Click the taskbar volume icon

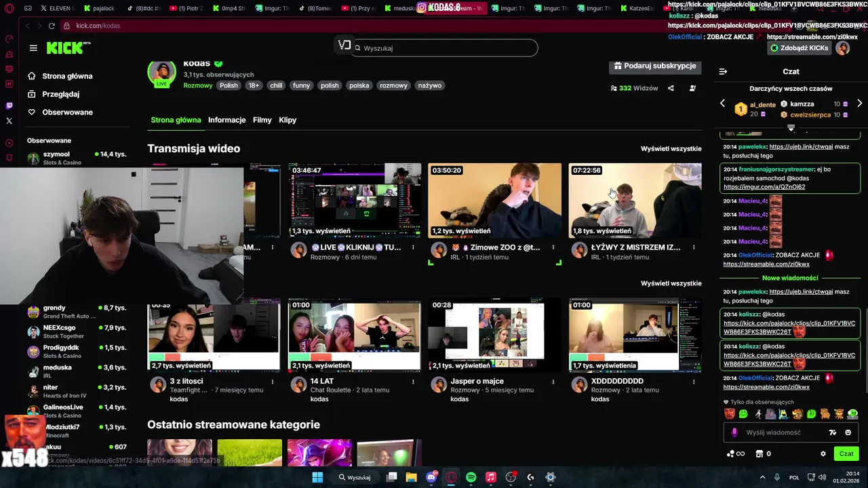[822, 477]
